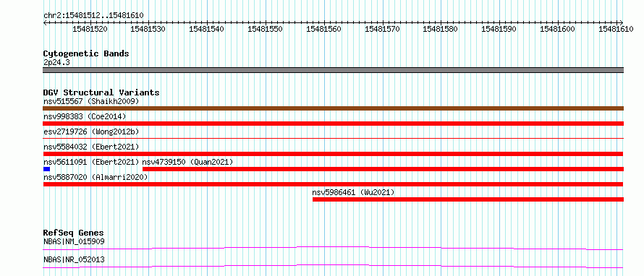Click ruler position 15481530
644x276 pixels.
(148, 29)
